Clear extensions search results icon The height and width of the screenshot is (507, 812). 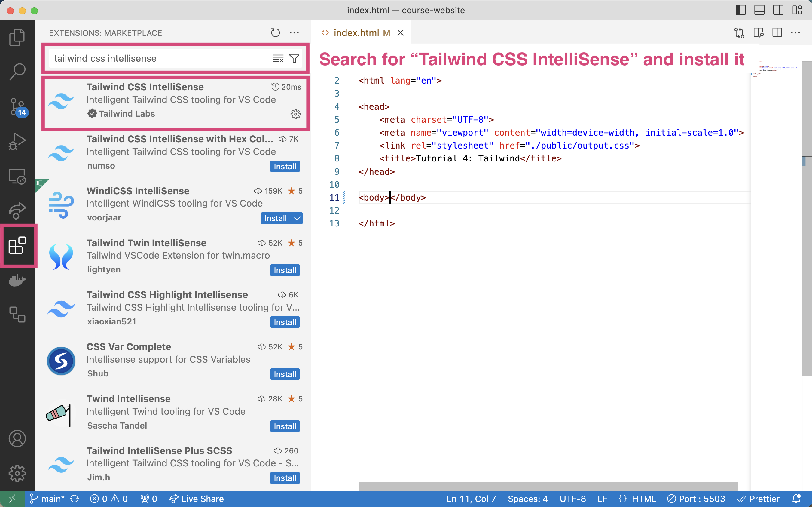(x=278, y=58)
